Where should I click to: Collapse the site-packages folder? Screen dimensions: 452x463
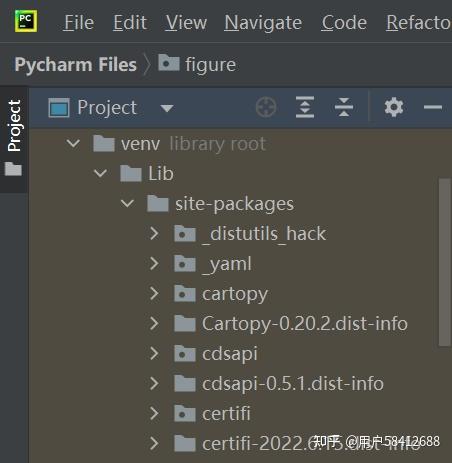coord(127,203)
